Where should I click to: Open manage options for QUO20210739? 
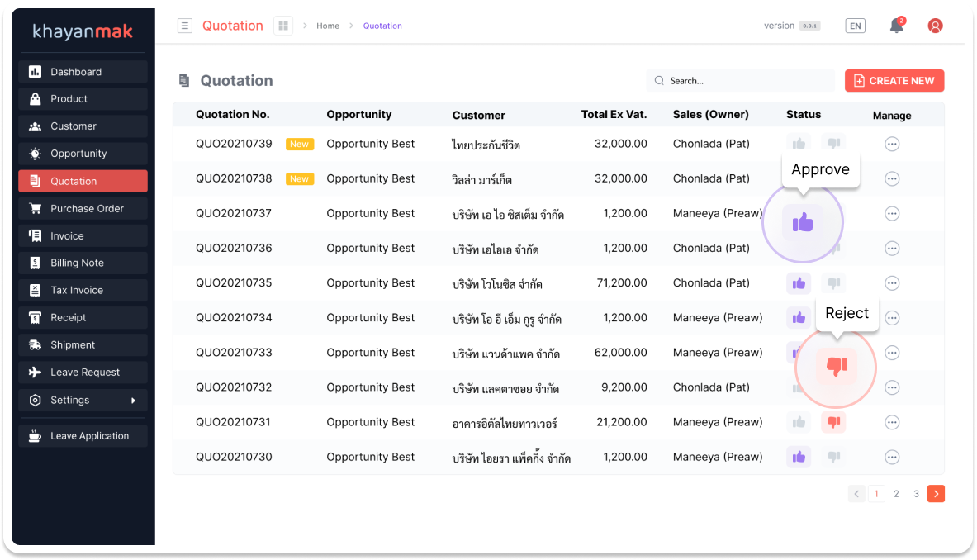[x=892, y=144]
